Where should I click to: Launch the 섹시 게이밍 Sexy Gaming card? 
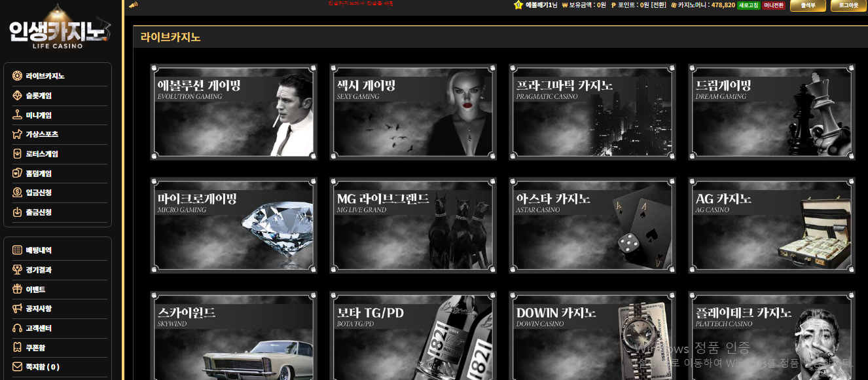(x=413, y=111)
